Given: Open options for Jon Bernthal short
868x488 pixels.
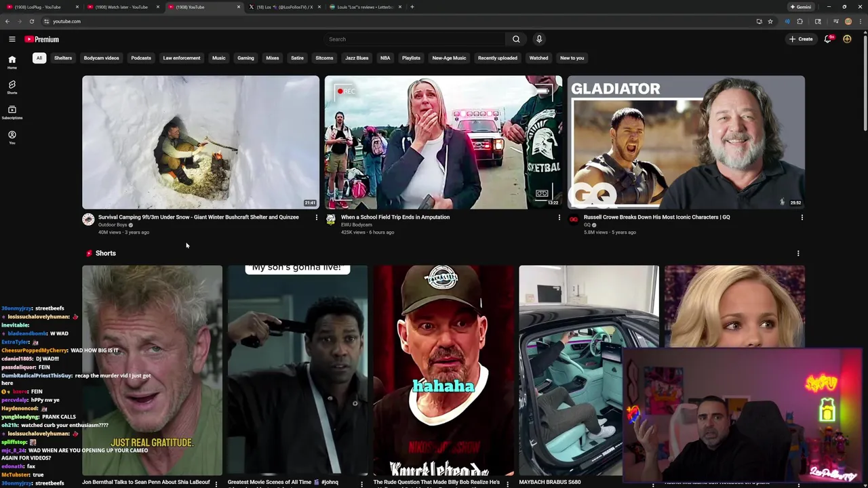Looking at the screenshot, I should coord(216,484).
